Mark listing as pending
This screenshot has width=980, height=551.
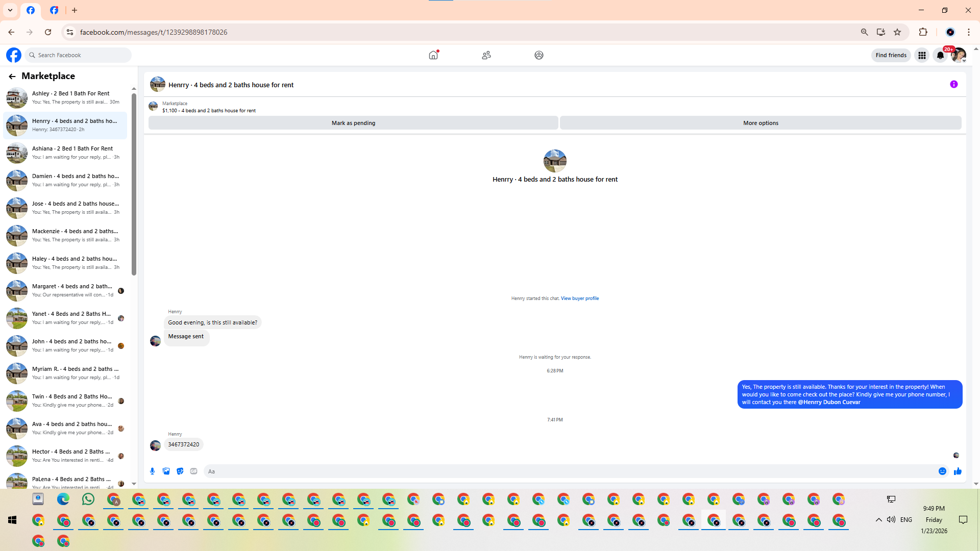[x=353, y=123]
